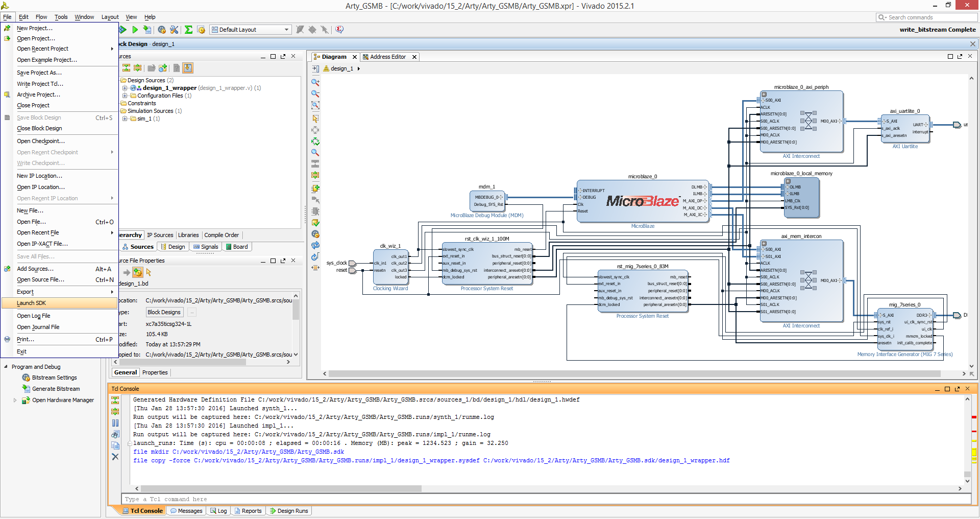Viewport: 980px width, 519px height.
Task: Expand the sim_1 simulation folder
Action: pos(125,119)
